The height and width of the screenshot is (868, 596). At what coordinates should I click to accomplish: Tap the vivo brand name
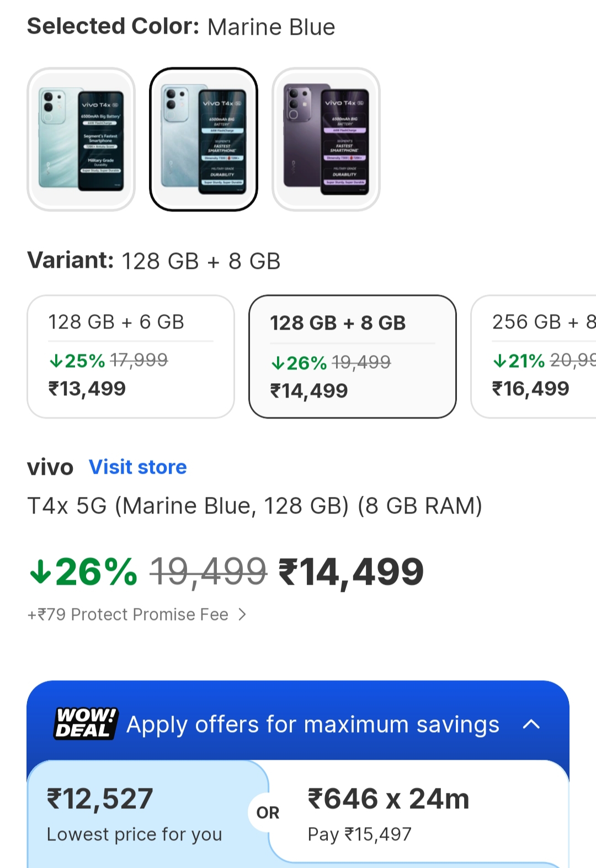[50, 467]
